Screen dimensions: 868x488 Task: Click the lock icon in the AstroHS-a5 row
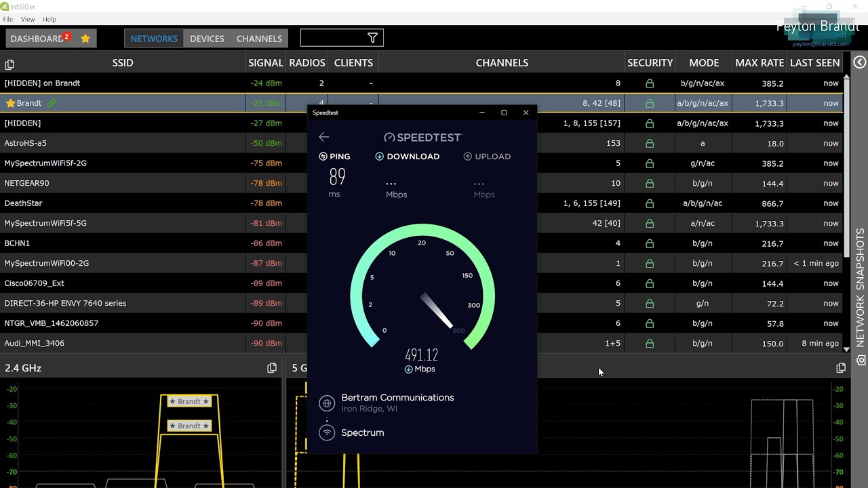(x=650, y=143)
